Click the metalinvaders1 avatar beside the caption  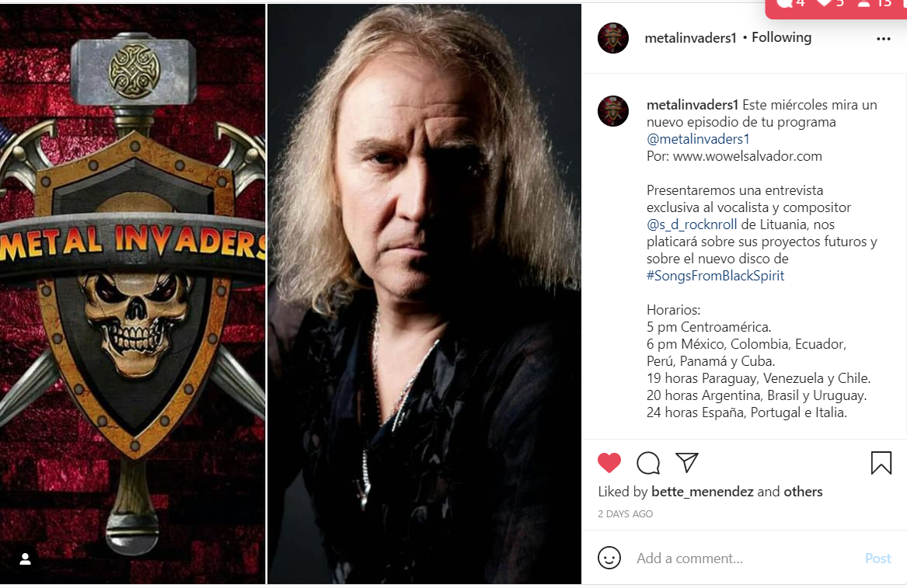613,111
